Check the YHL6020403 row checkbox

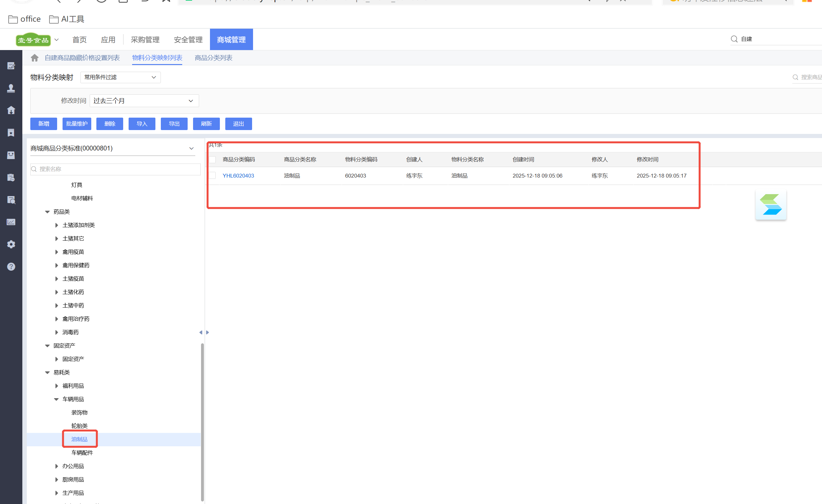(x=213, y=176)
